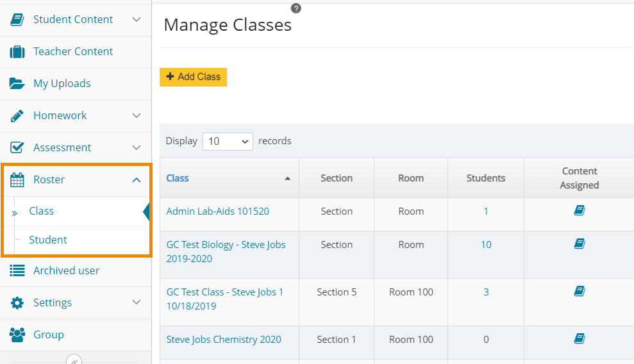Go to Teacher Content
This screenshot has width=634, height=364.
tap(73, 51)
